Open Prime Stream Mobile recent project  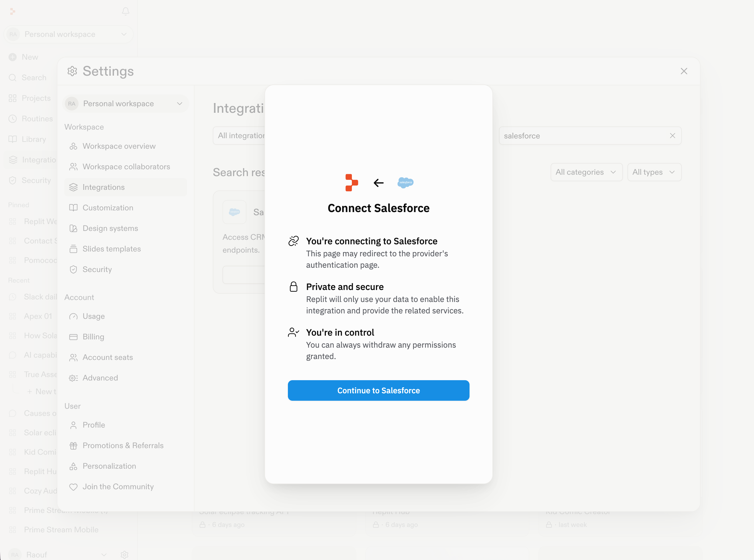tap(61, 529)
